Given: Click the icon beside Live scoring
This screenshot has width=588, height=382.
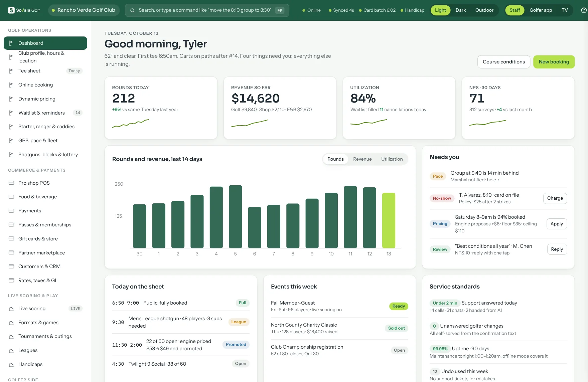Looking at the screenshot, I should pyautogui.click(x=11, y=309).
